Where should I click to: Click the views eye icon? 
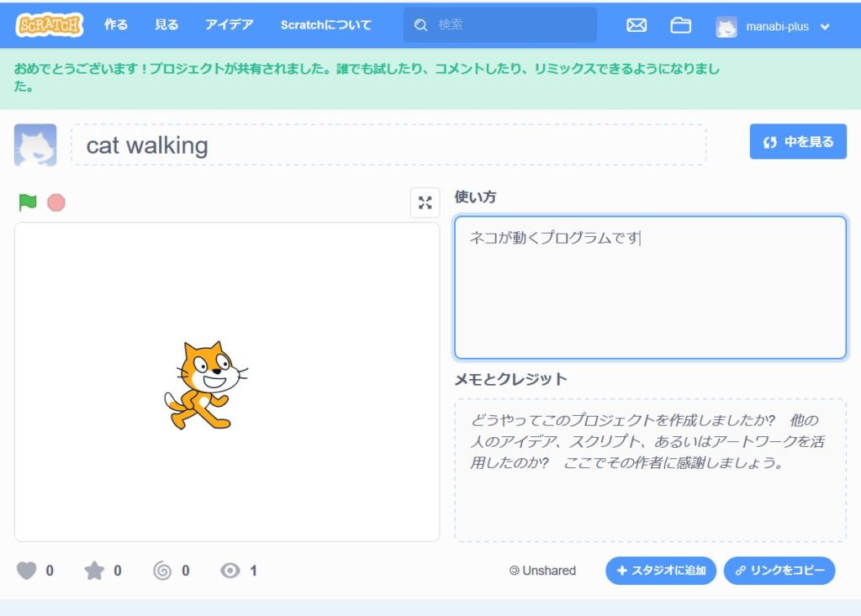pos(230,571)
